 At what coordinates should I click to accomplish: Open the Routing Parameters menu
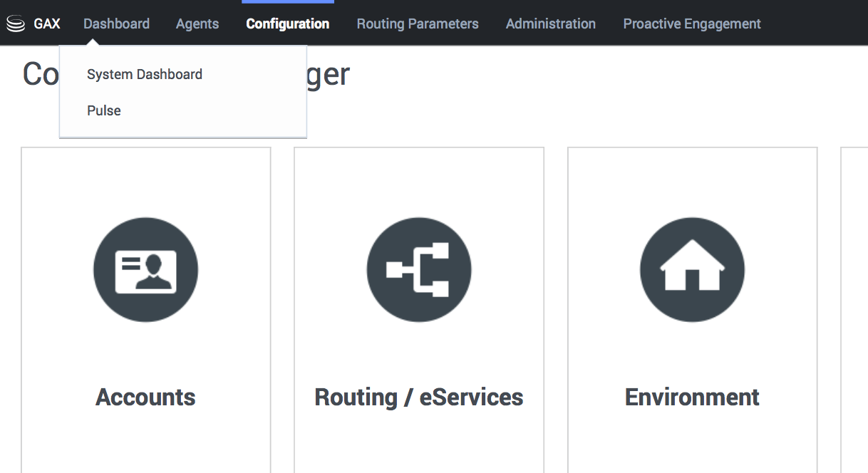(418, 24)
